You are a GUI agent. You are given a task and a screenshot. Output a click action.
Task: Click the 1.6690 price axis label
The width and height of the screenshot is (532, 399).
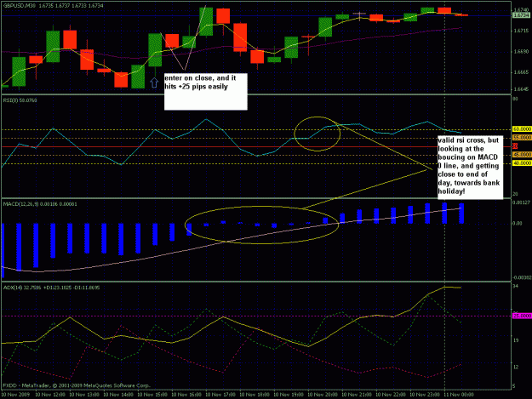click(520, 52)
